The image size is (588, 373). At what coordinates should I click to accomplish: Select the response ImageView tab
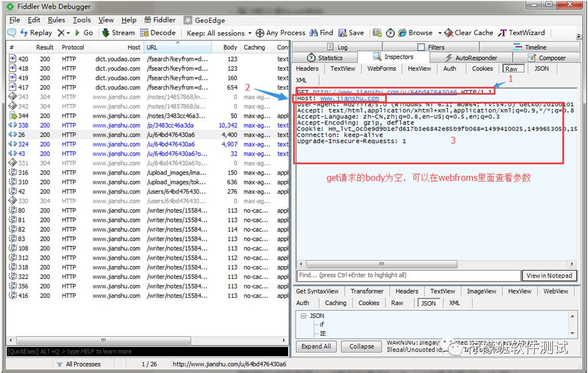(481, 291)
